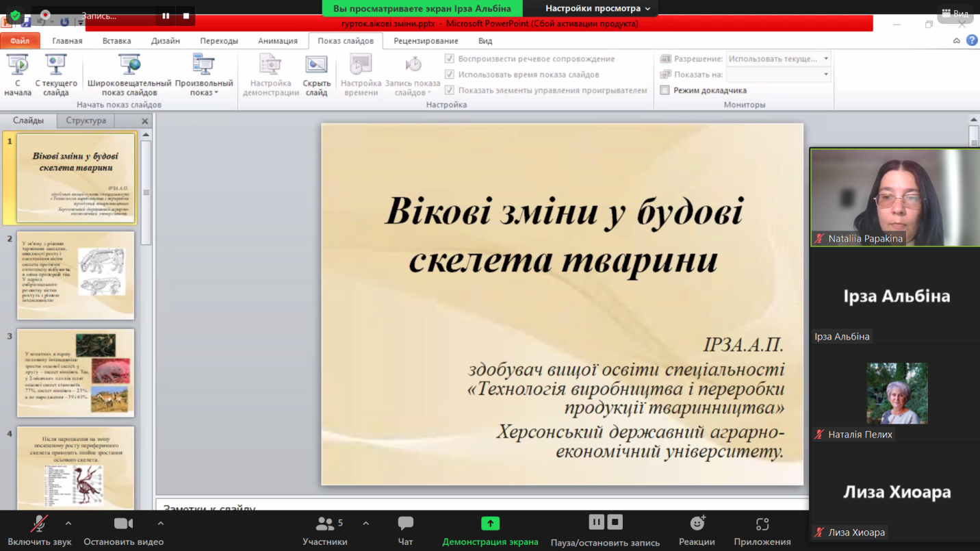Close the slides thumbnail pane
Viewport: 980px width, 551px height.
pos(144,121)
